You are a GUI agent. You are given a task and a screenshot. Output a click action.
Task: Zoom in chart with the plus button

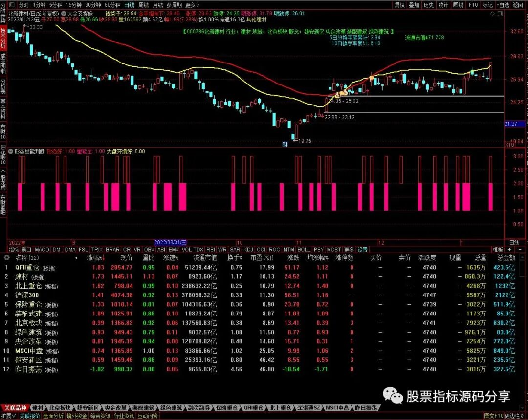[510, 250]
